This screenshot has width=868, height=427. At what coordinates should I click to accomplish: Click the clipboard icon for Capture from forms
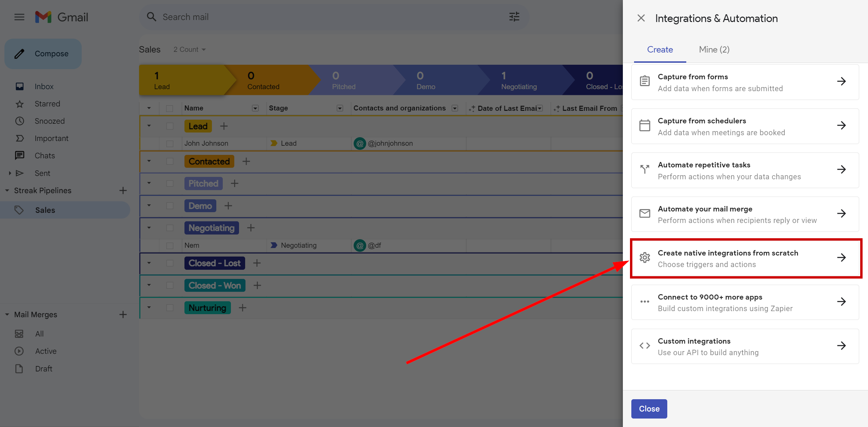[645, 81]
